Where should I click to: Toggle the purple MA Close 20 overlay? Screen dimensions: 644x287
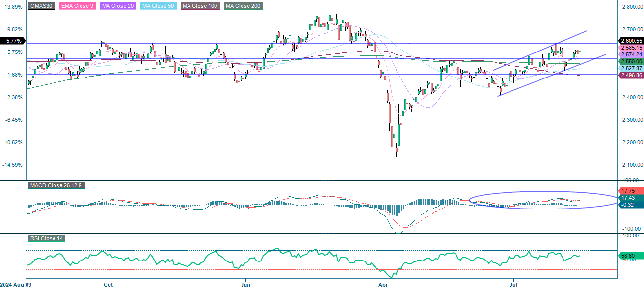118,6
